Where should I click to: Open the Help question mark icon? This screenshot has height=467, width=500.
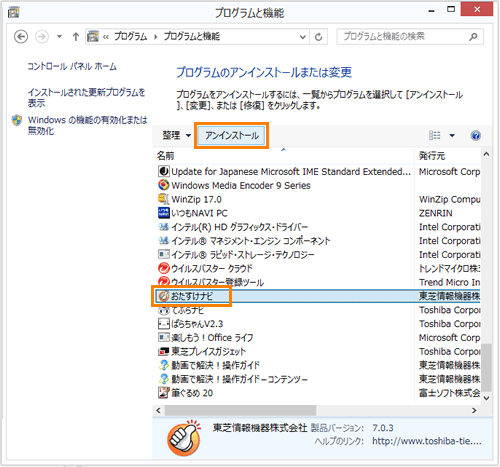[x=476, y=135]
